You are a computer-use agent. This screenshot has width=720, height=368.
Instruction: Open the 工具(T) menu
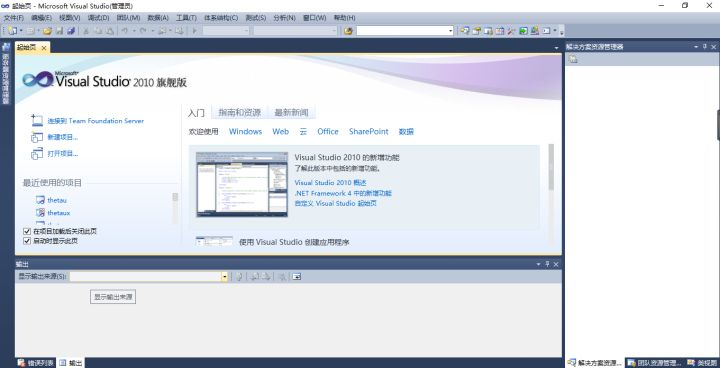(x=186, y=18)
